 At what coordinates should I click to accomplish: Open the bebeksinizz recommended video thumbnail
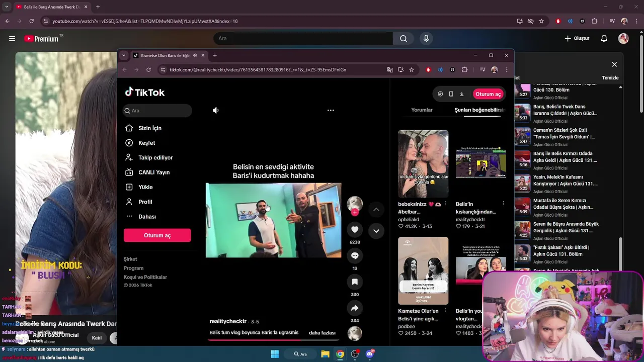tap(423, 164)
